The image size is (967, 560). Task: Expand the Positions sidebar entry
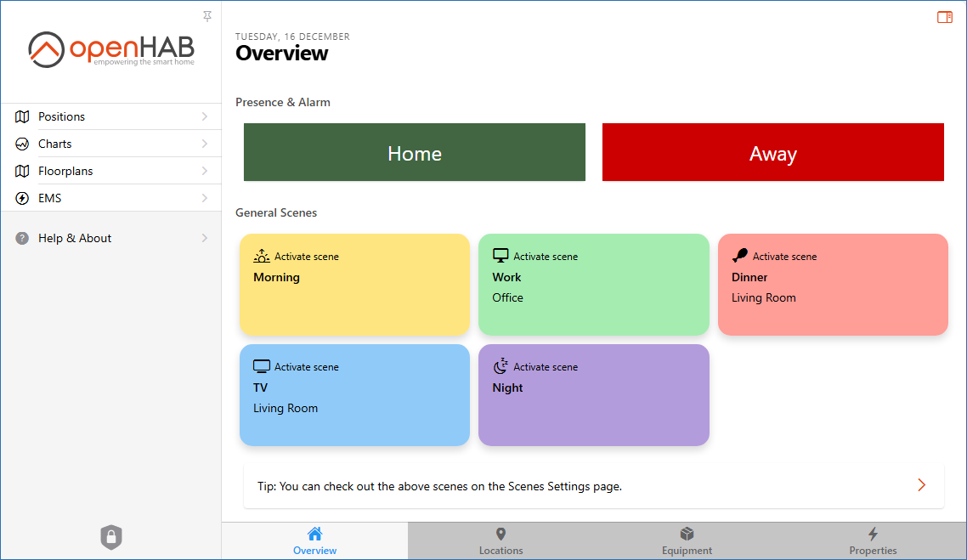(205, 116)
